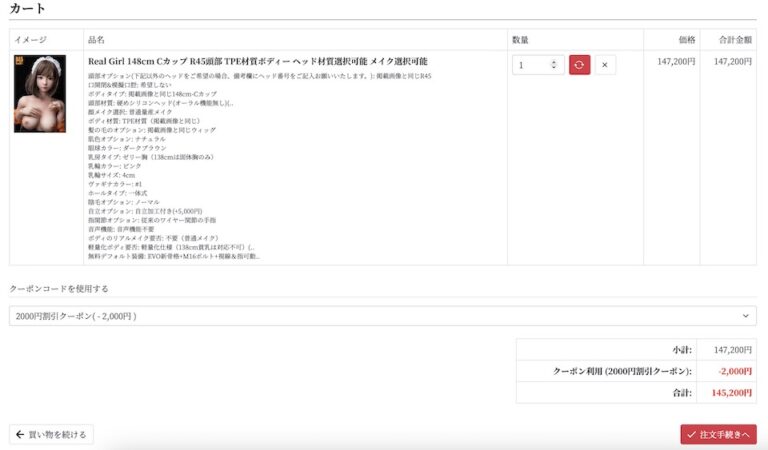Click the chevron arrow of the coupon selector

745,316
